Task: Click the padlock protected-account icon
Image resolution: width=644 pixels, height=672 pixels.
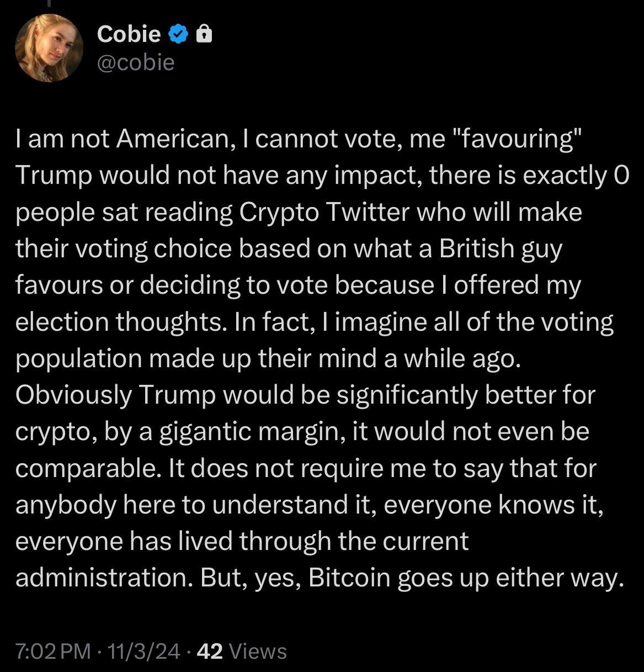Action: click(x=204, y=35)
